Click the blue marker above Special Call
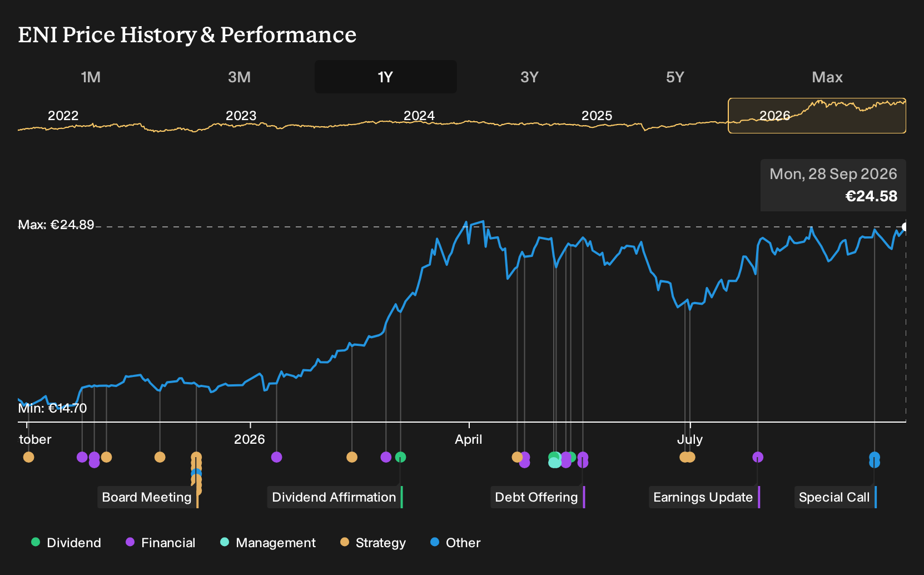 pyautogui.click(x=875, y=458)
